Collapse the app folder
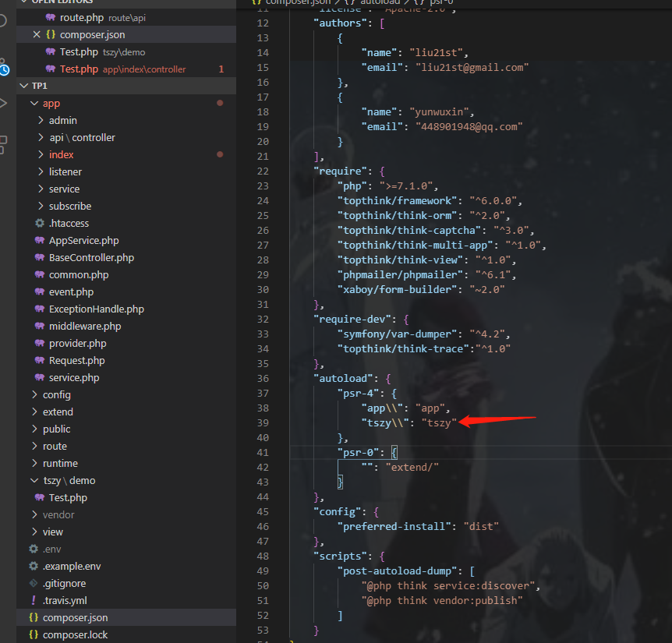This screenshot has width=672, height=643. point(34,103)
